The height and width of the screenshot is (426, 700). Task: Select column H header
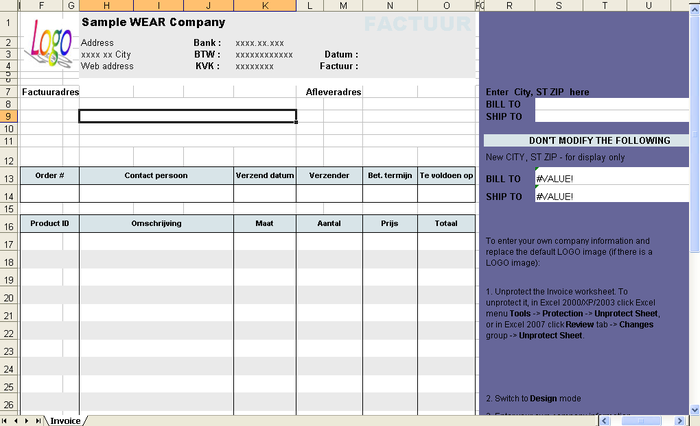[x=106, y=5]
